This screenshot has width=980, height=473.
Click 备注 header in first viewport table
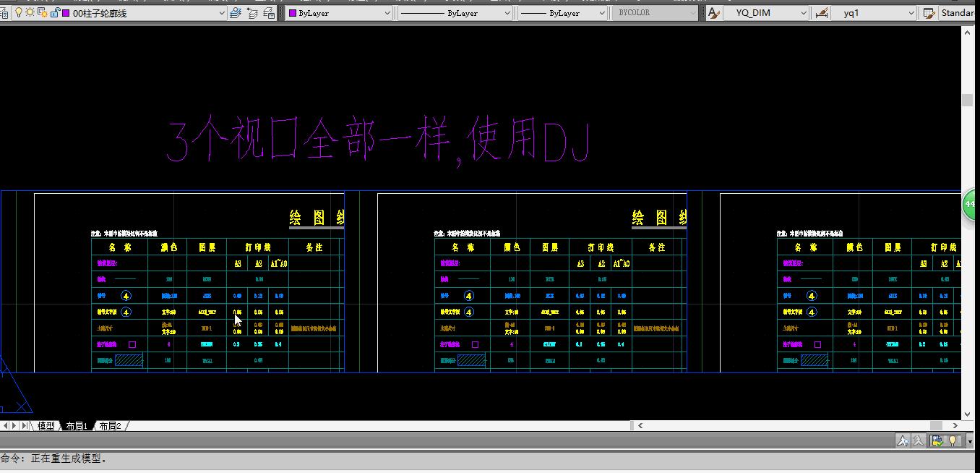(x=314, y=247)
